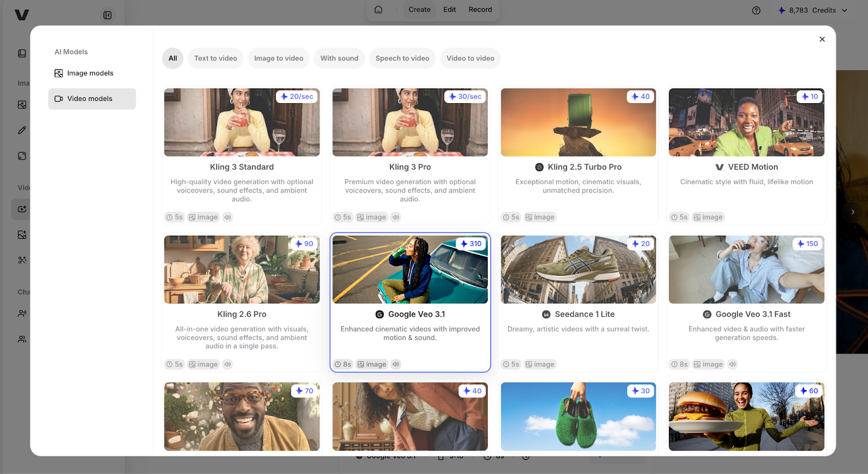The height and width of the screenshot is (474, 868).
Task: Click the Google Veo 3.1 Fast title
Action: pyautogui.click(x=753, y=314)
